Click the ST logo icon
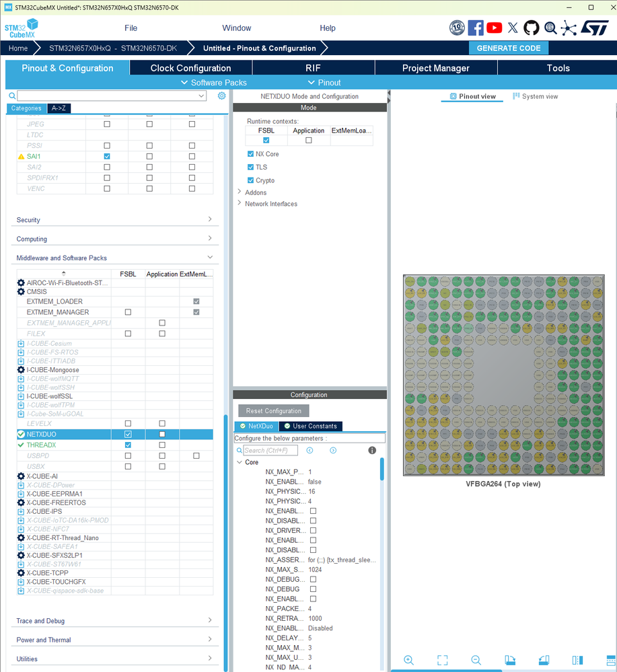 (x=595, y=28)
